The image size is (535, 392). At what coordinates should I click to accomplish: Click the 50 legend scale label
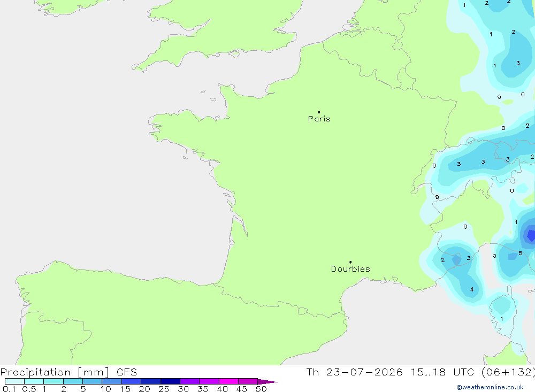261,389
